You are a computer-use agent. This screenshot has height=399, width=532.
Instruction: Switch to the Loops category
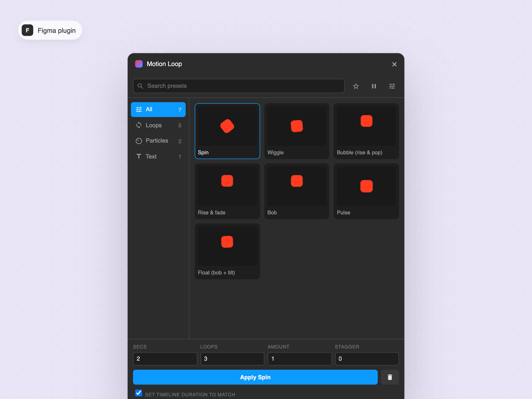158,125
